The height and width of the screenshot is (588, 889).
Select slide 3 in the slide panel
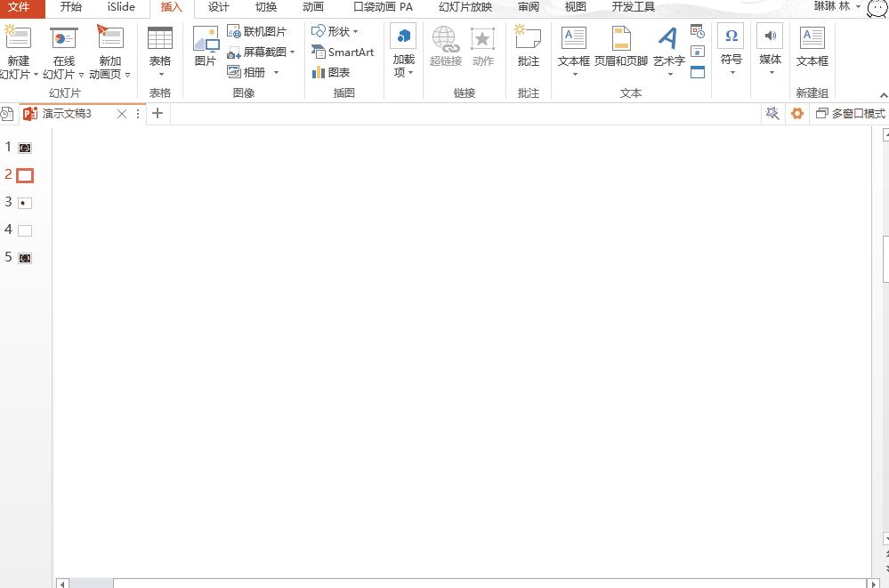(23, 202)
